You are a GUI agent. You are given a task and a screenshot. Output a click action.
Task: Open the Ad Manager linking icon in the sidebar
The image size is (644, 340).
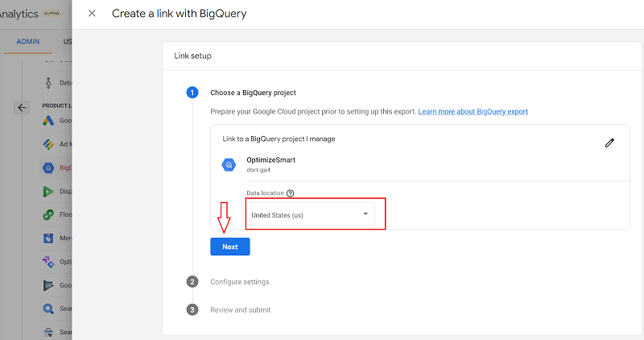click(48, 144)
